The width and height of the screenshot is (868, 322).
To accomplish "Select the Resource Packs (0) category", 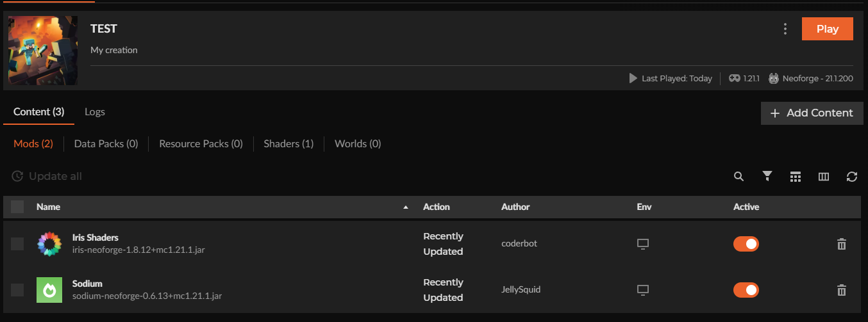I will pos(201,144).
